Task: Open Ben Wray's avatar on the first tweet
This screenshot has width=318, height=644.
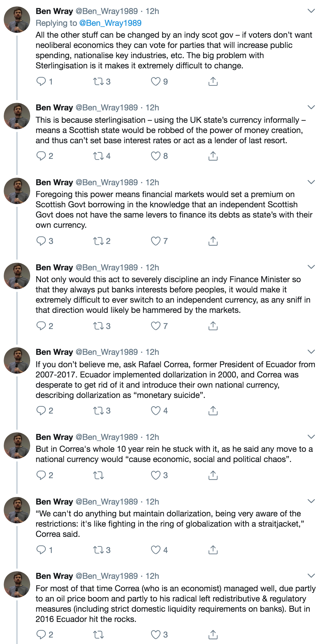Action: pos(17,20)
